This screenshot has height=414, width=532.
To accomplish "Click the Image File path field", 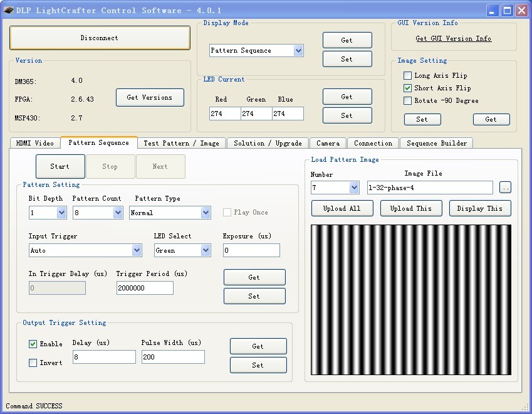I will coord(430,188).
